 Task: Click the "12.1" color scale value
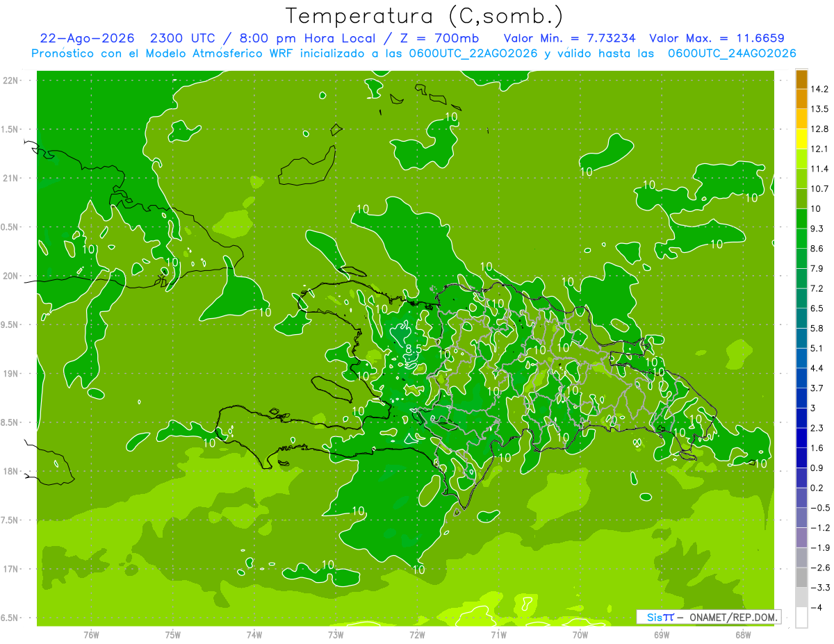click(x=819, y=149)
